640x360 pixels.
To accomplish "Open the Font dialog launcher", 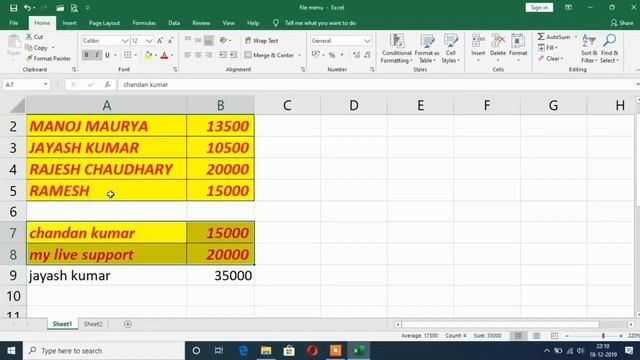I will tap(175, 70).
